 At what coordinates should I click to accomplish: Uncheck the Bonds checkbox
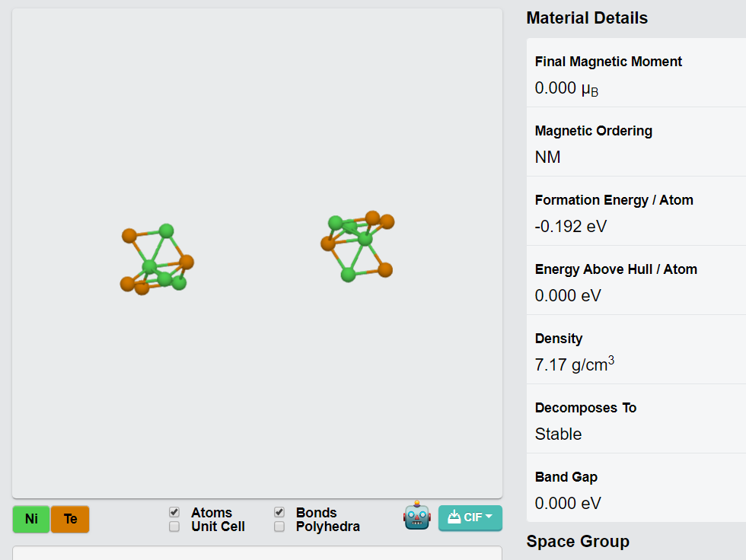pos(279,512)
